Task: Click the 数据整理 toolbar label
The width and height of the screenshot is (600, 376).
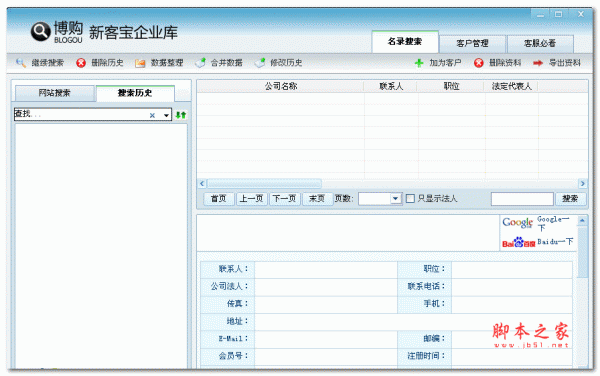Action: tap(167, 63)
